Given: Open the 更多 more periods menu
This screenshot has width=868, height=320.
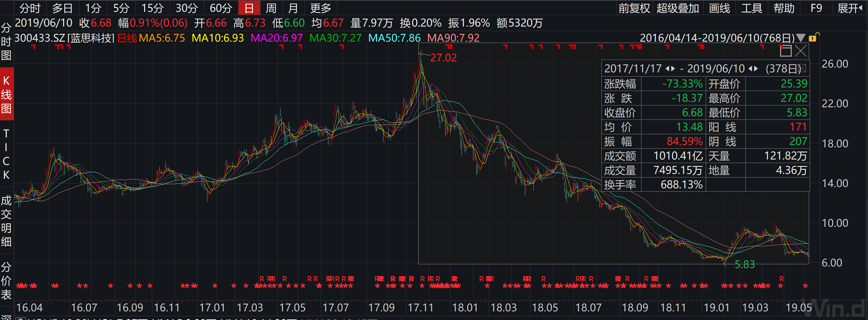Looking at the screenshot, I should pyautogui.click(x=320, y=8).
